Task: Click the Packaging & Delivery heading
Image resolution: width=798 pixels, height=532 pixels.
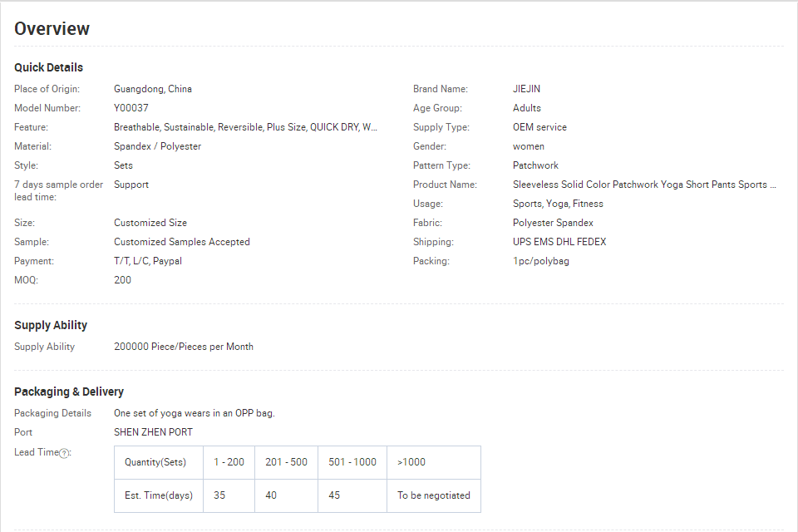Action: click(69, 392)
